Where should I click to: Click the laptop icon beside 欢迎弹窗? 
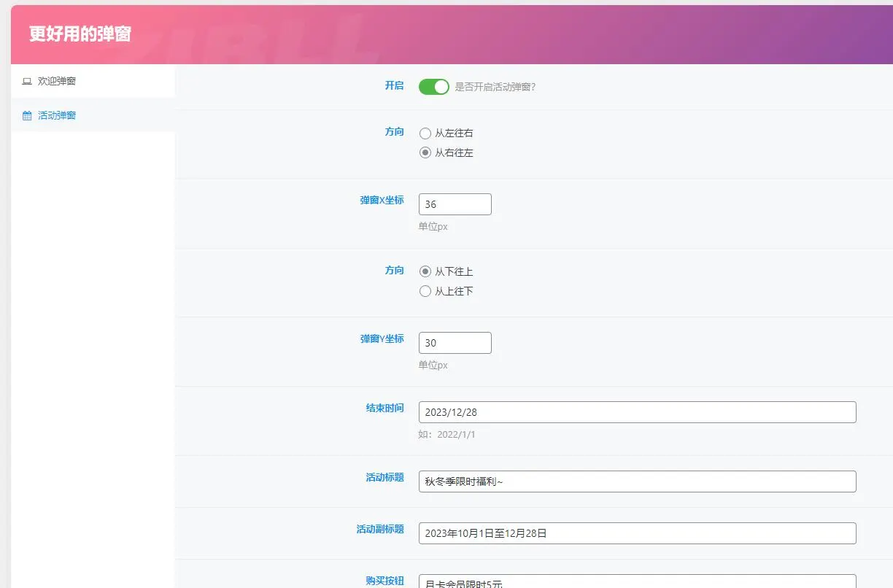pyautogui.click(x=27, y=81)
